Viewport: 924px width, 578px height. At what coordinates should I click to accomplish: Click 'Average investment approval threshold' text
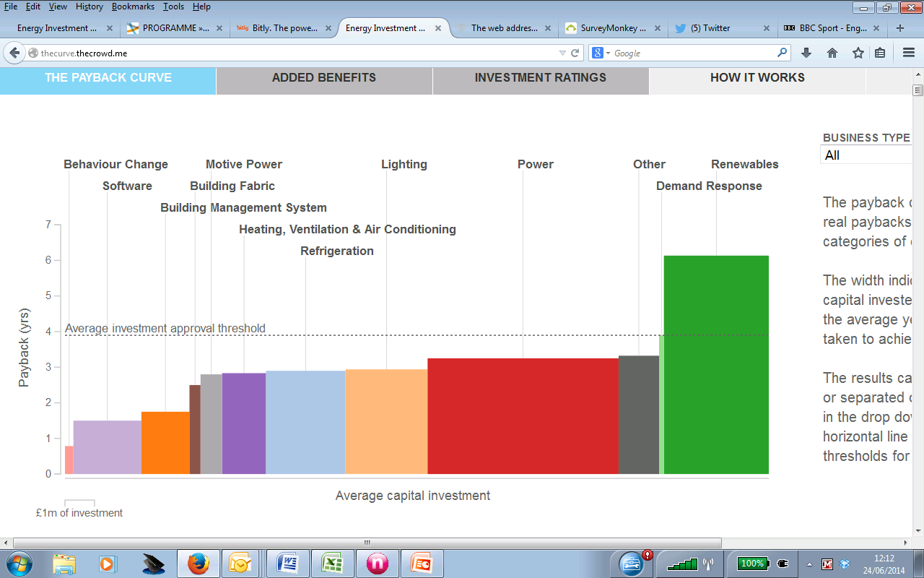click(165, 328)
